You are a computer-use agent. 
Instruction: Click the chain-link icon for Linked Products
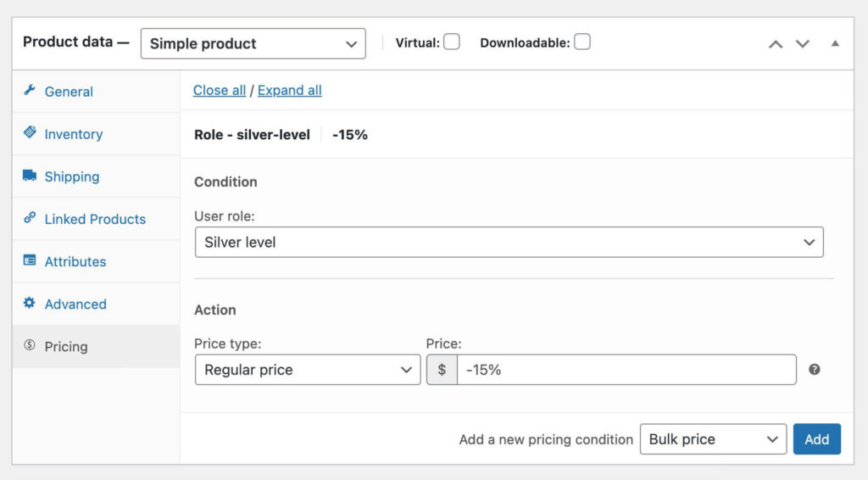click(30, 218)
